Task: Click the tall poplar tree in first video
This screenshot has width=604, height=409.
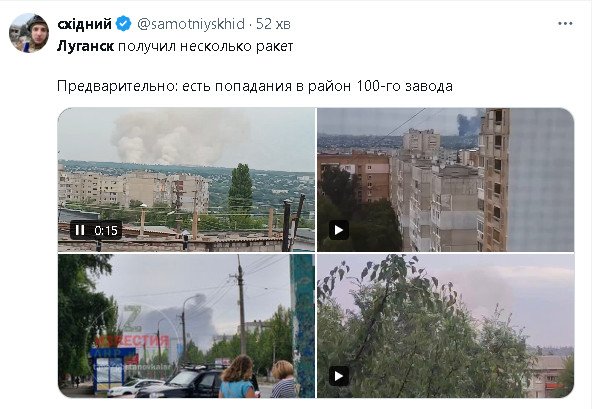Action: click(x=240, y=189)
